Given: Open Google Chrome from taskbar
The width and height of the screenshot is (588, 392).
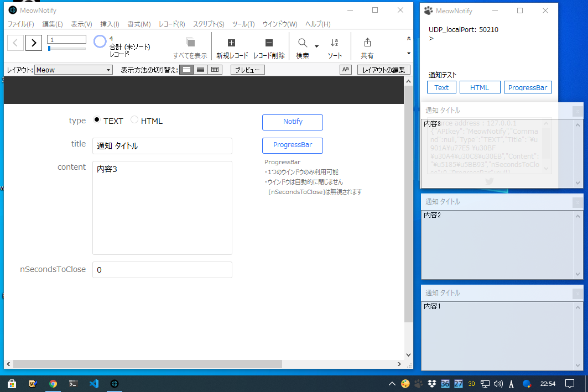Looking at the screenshot, I should (53, 383).
